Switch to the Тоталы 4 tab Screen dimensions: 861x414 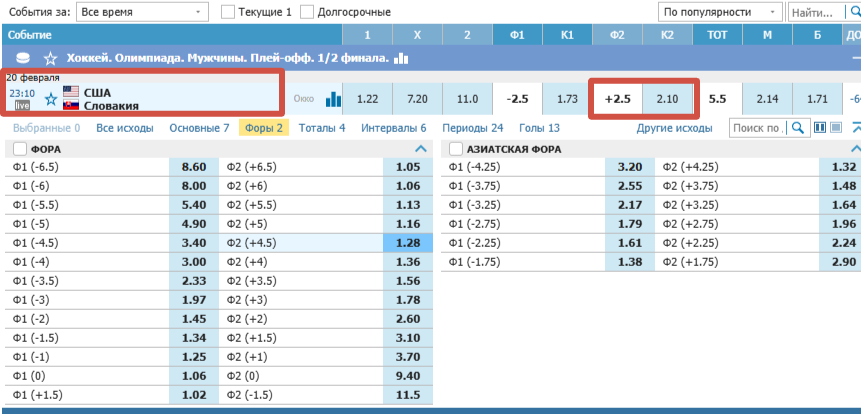tap(322, 128)
